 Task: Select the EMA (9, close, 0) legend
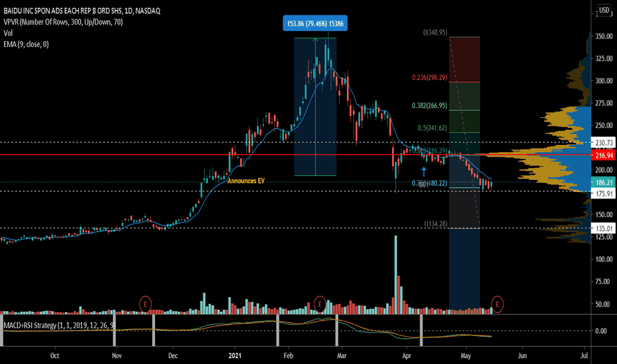(26, 44)
